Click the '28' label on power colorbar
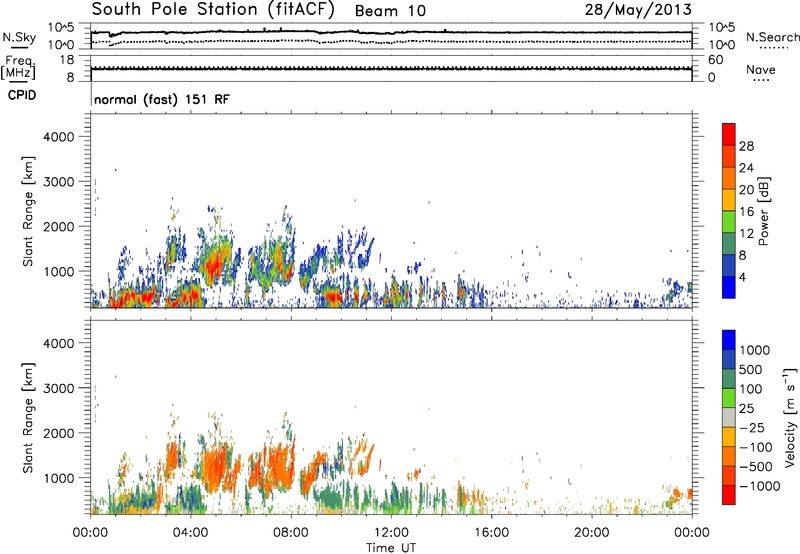The height and width of the screenshot is (554, 800). pos(746,146)
